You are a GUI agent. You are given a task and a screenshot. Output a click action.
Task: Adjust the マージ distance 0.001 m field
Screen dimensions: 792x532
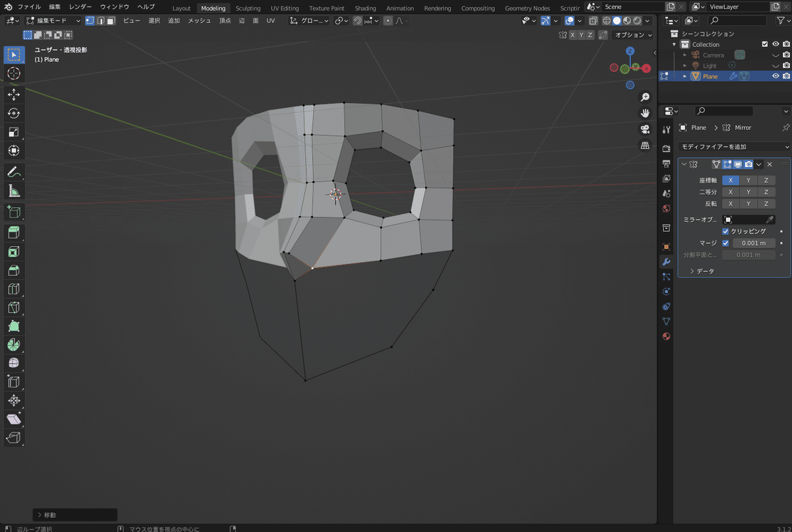pos(754,243)
